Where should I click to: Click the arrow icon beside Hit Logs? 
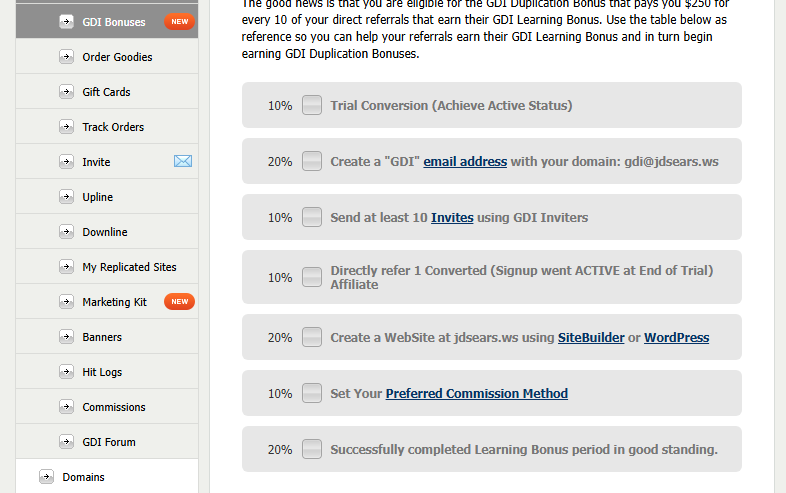click(x=66, y=372)
